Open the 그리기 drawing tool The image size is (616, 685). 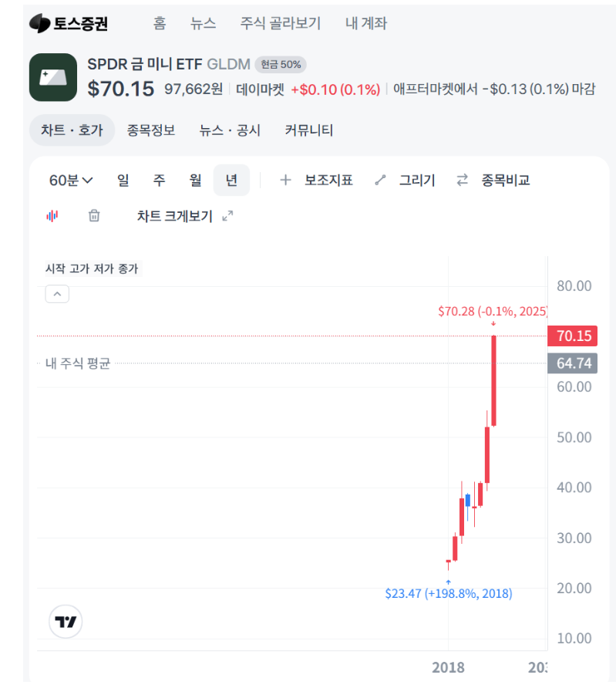[x=405, y=181]
